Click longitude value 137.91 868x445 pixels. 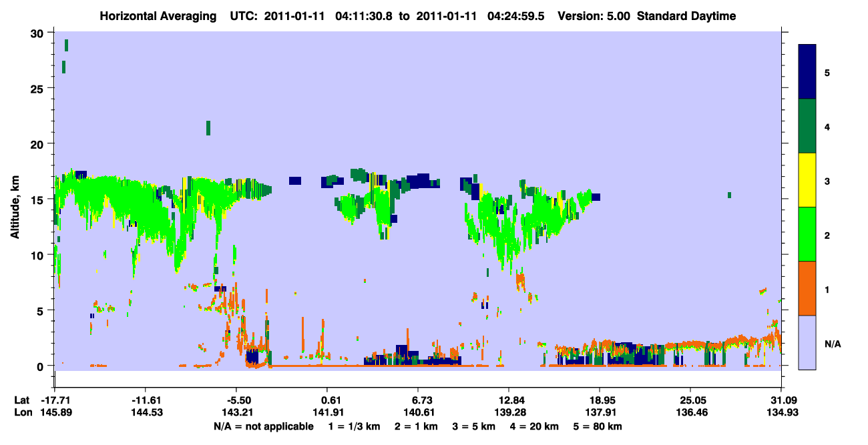pos(600,413)
